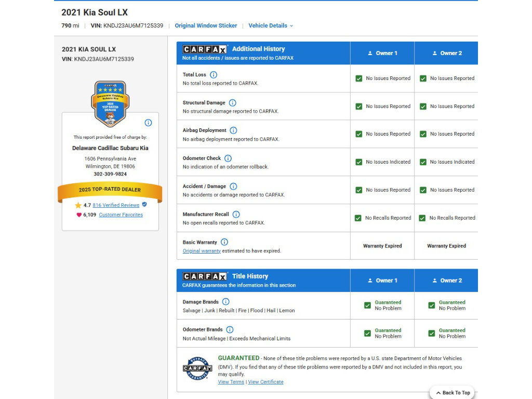Open info icon beside Total Loss
Screen dimensions: 532x399
point(214,75)
